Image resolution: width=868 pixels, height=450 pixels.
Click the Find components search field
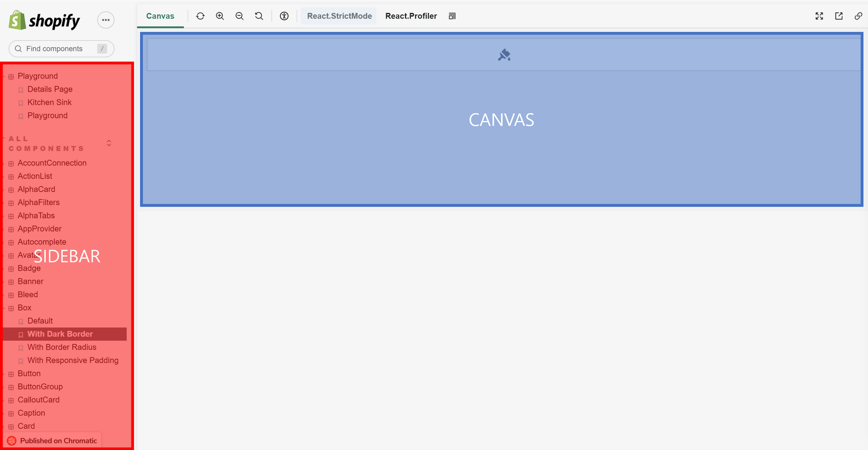coord(61,49)
